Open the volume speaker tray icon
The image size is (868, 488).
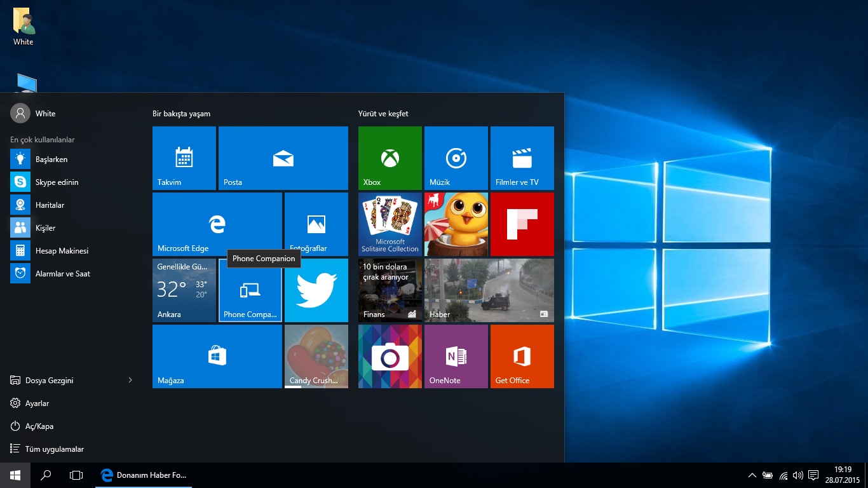798,475
